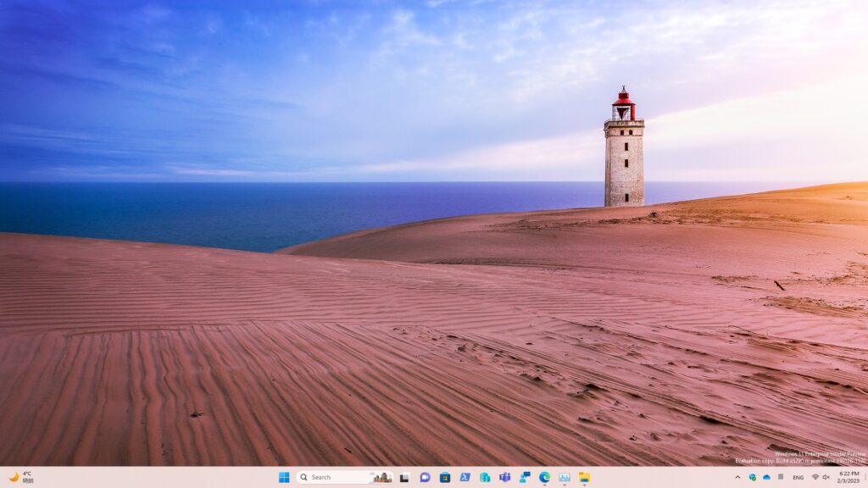Open the Windows Security tray icon
The width and height of the screenshot is (868, 488).
(752, 477)
